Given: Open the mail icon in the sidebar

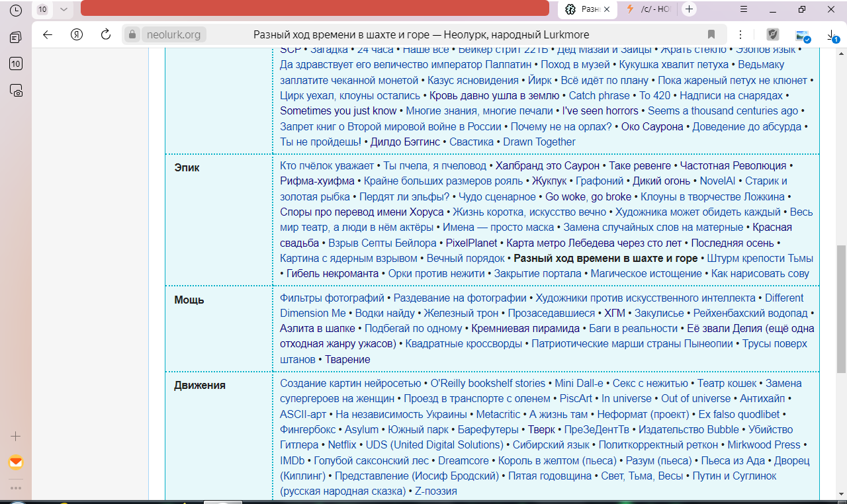Looking at the screenshot, I should click(16, 462).
